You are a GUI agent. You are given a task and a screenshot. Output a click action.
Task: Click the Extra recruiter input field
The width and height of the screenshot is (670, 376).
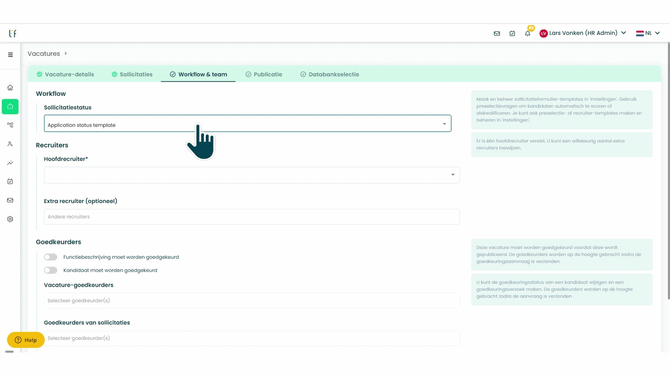tap(252, 217)
